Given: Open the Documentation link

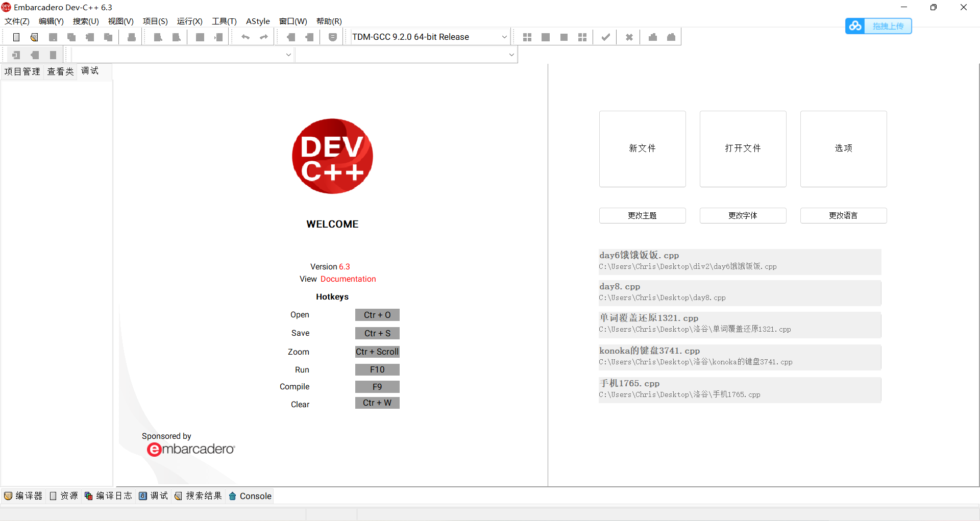Looking at the screenshot, I should (348, 279).
